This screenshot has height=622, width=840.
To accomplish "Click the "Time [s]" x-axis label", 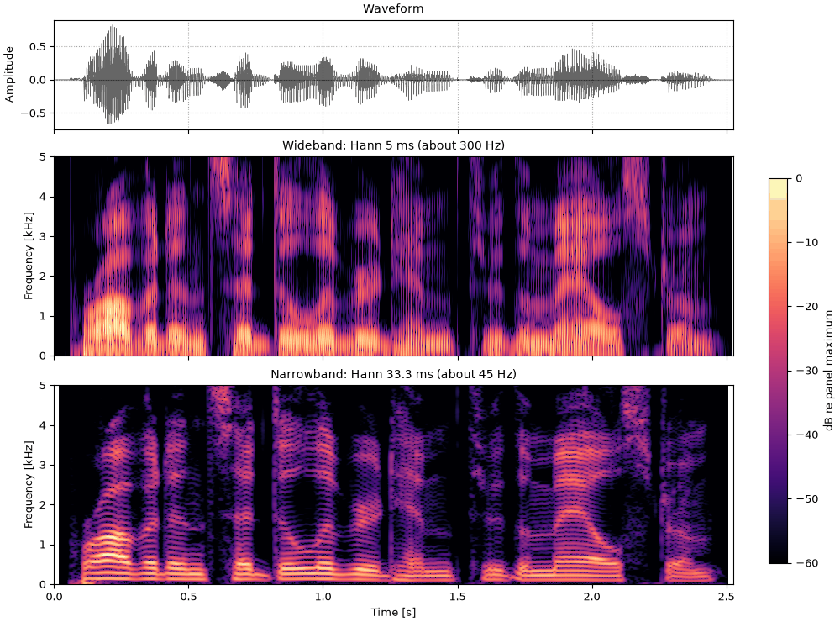I will 393,613.
